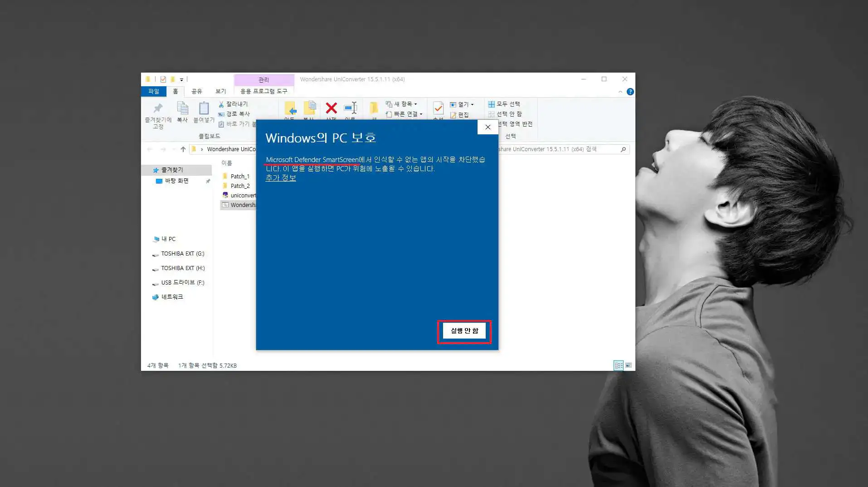868x487 pixels.
Task: Click the properties checkmark icon
Action: pyautogui.click(x=438, y=108)
